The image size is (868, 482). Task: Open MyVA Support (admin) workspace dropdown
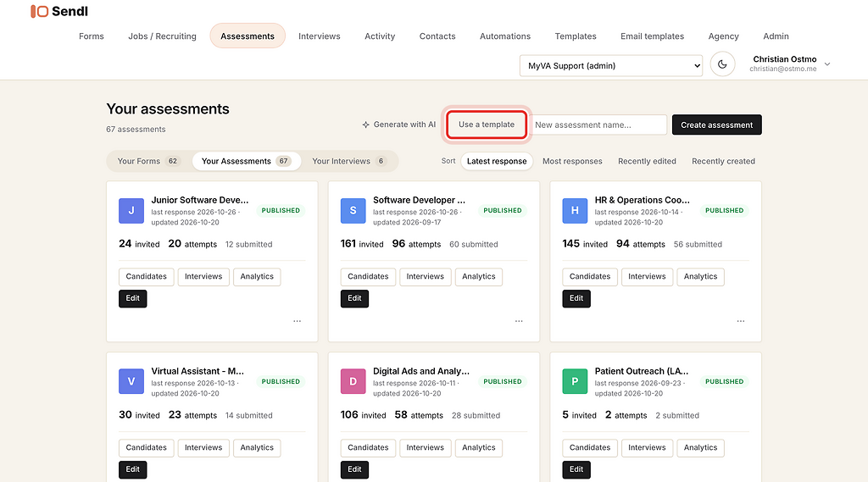[x=611, y=65]
